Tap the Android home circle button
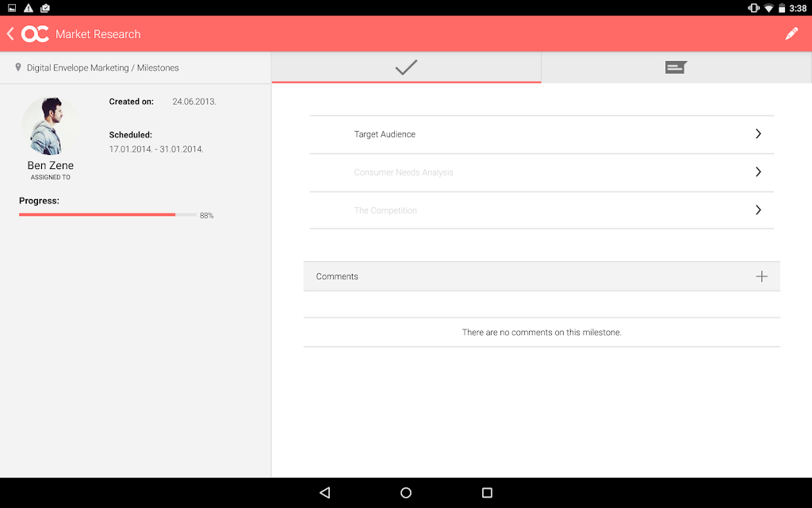 (x=406, y=492)
